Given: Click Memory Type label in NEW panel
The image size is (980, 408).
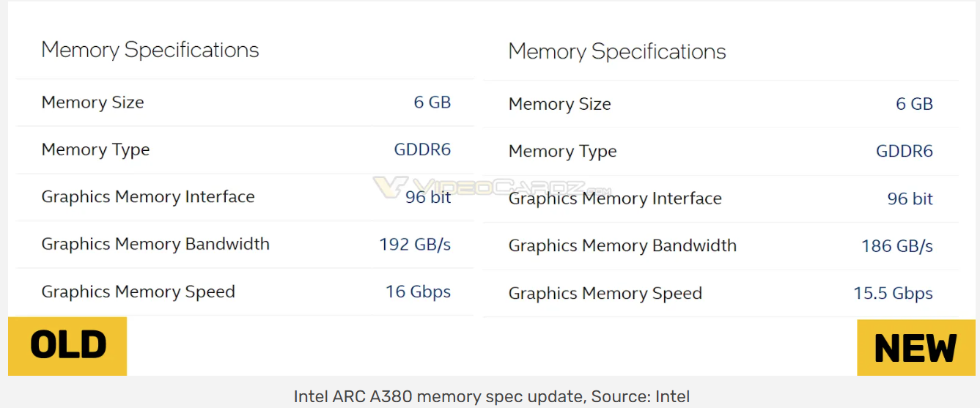Looking at the screenshot, I should tap(563, 151).
